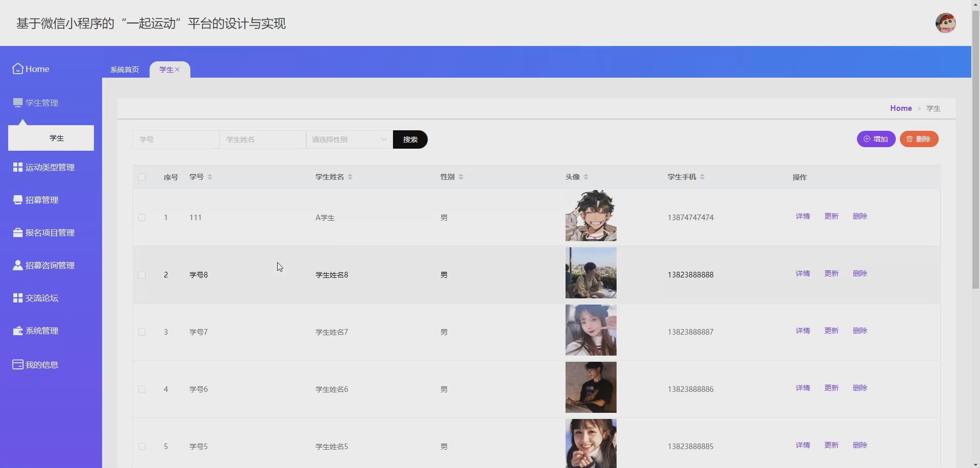Click the 招募管理 sidebar icon

pos(18,200)
